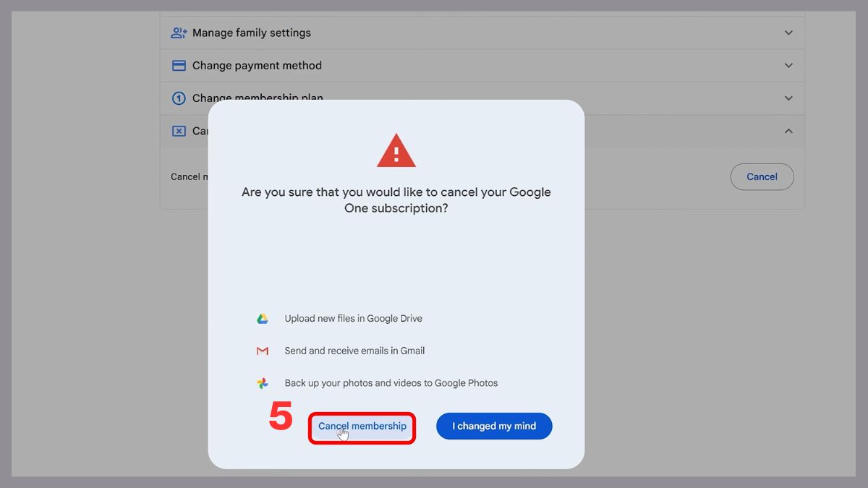
Task: Click the Google Photos pinwheel icon
Action: [263, 383]
